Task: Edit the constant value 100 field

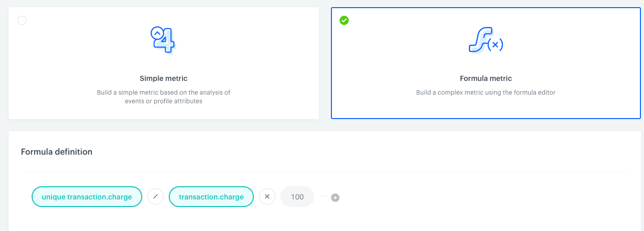Action: tap(297, 197)
